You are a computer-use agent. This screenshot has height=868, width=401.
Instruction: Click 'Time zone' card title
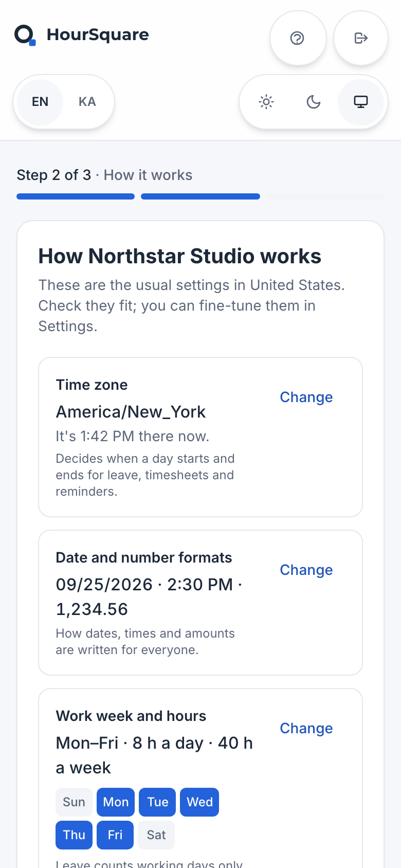(92, 385)
